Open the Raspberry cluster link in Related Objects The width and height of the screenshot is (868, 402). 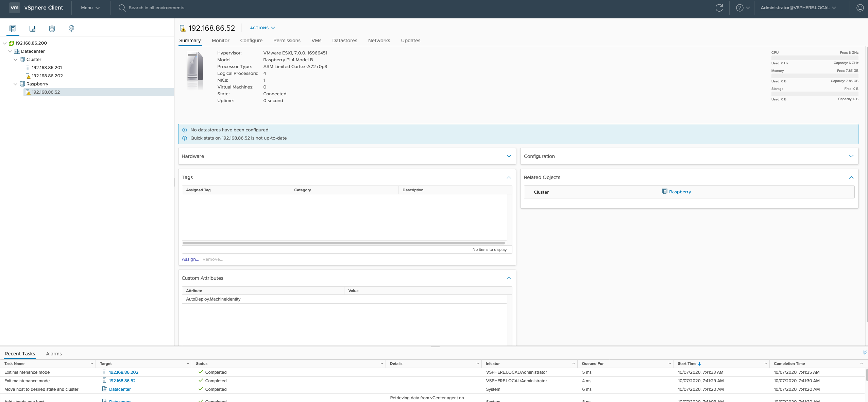(x=680, y=192)
